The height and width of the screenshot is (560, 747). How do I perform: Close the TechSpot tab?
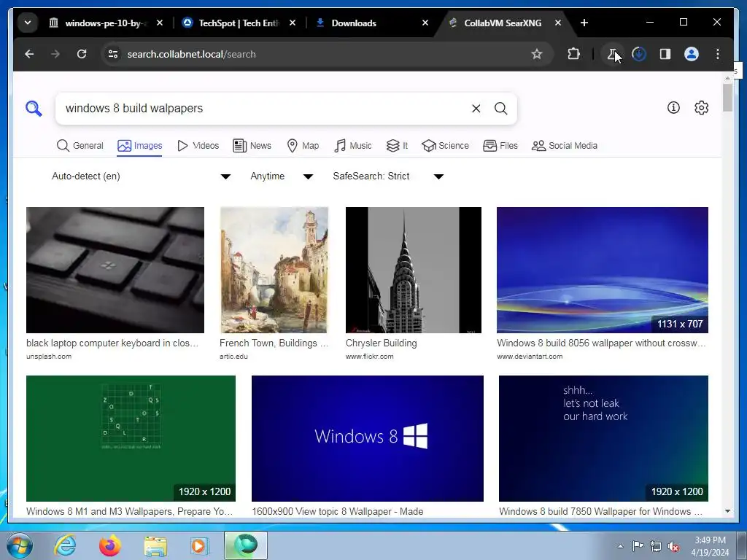(x=293, y=23)
